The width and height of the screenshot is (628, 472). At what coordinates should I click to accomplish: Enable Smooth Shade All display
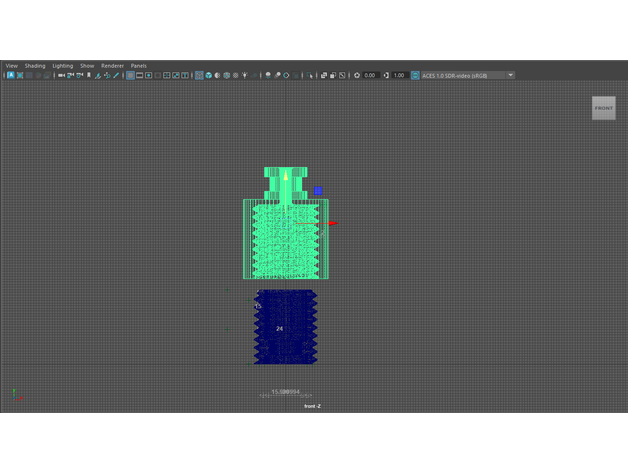pos(208,75)
